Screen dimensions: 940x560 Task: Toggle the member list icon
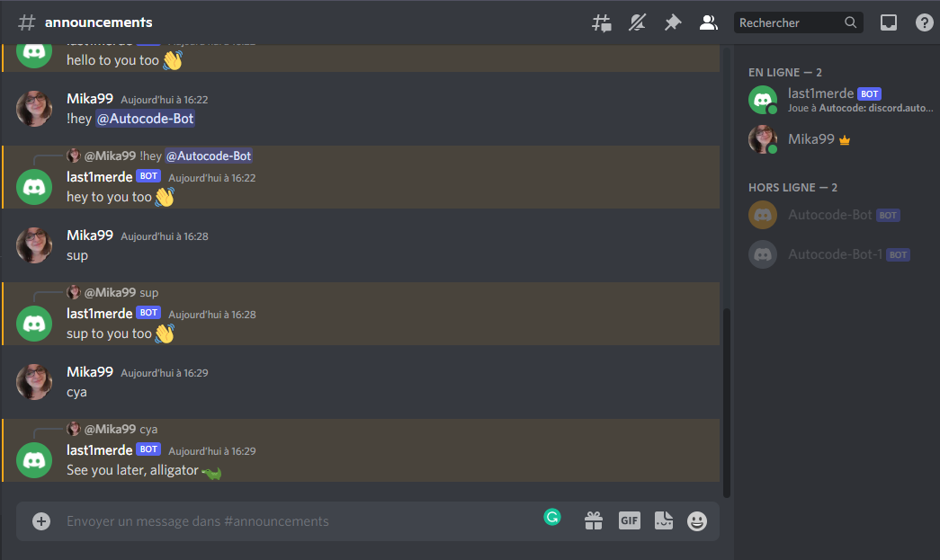pyautogui.click(x=708, y=22)
